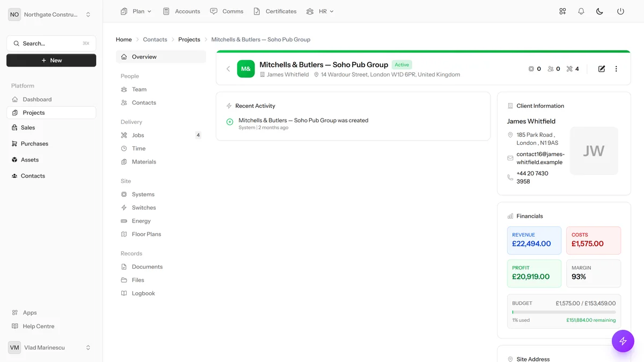Expand the HR dropdown
This screenshot has width=644, height=362.
[x=320, y=11]
